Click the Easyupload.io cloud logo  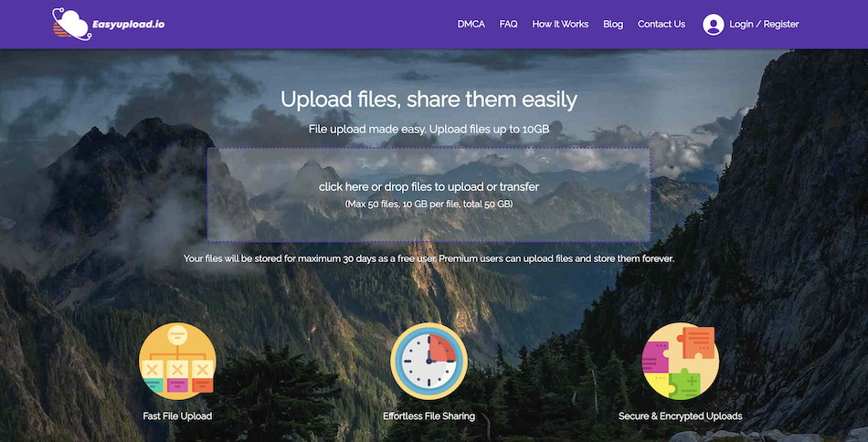72,24
